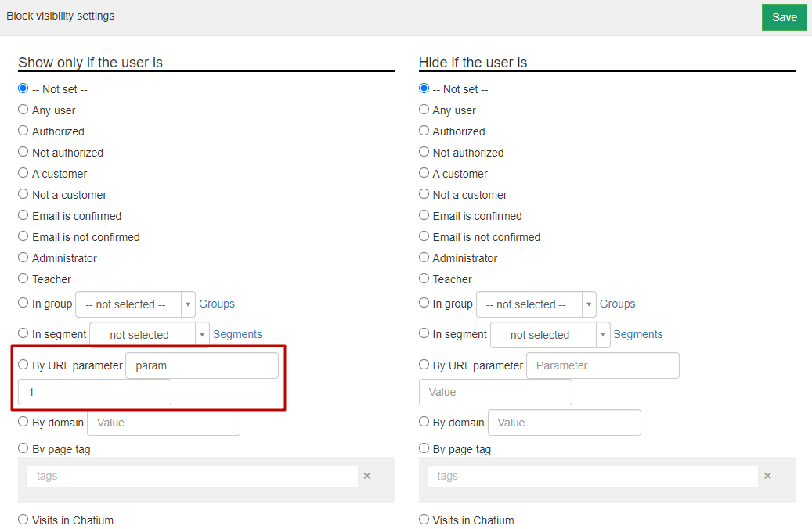Open the group dropdown in Hide if section
812x529 pixels.
(536, 304)
